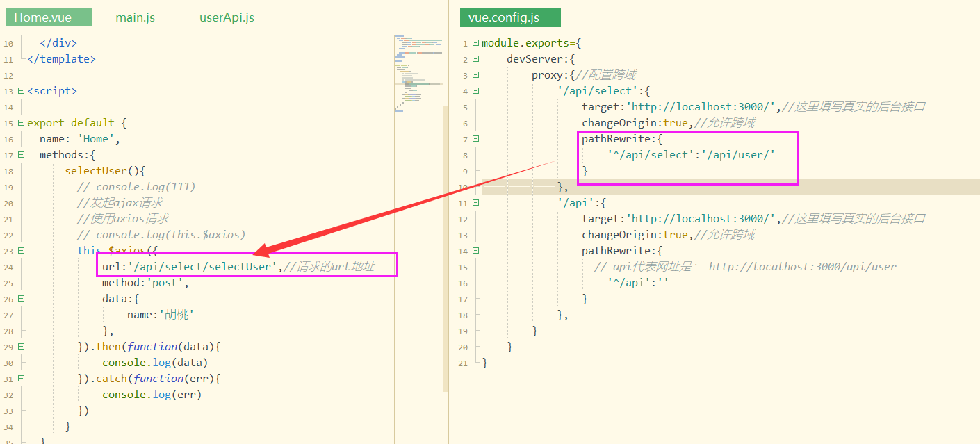Viewport: 980px width, 444px height.
Task: Collapse the '/api/select' proxy entry
Action: click(x=475, y=90)
